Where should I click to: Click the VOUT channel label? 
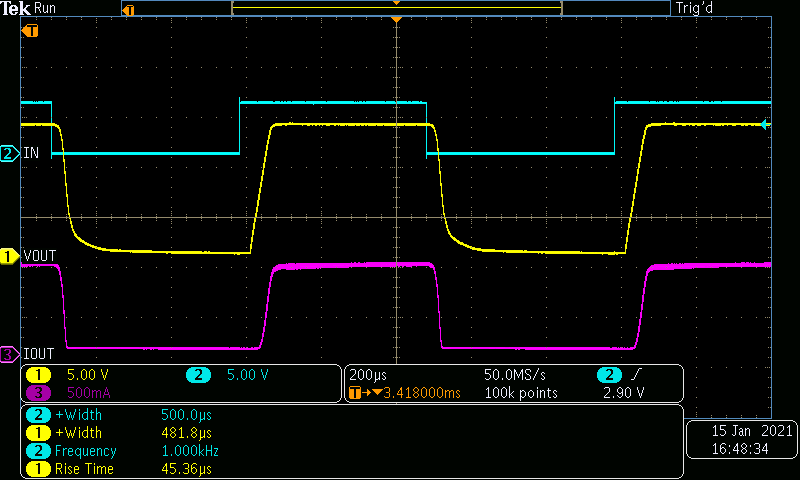pyautogui.click(x=40, y=256)
